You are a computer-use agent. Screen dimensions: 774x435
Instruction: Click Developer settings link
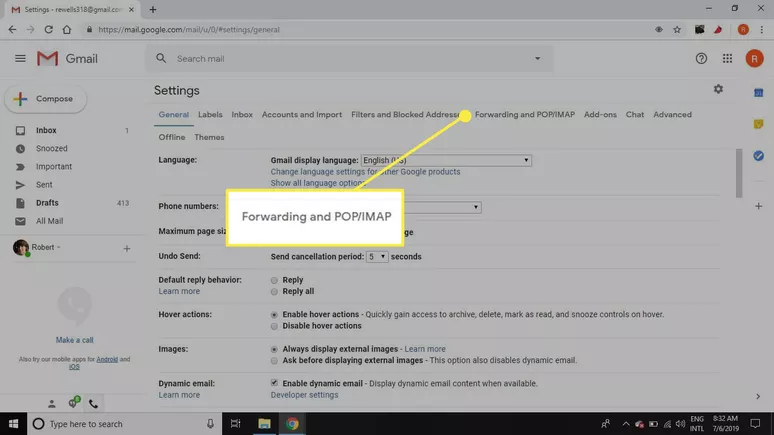pyautogui.click(x=304, y=395)
